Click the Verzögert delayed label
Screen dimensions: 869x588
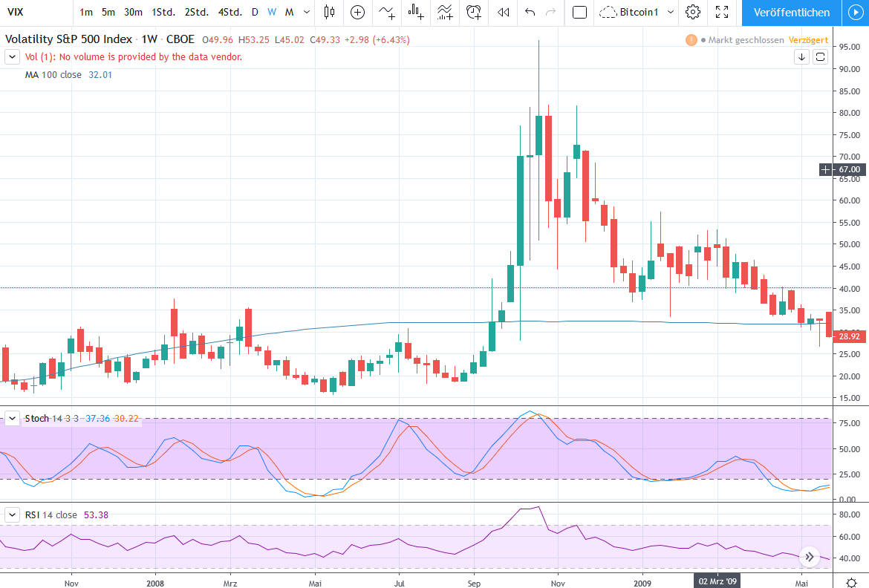(809, 40)
